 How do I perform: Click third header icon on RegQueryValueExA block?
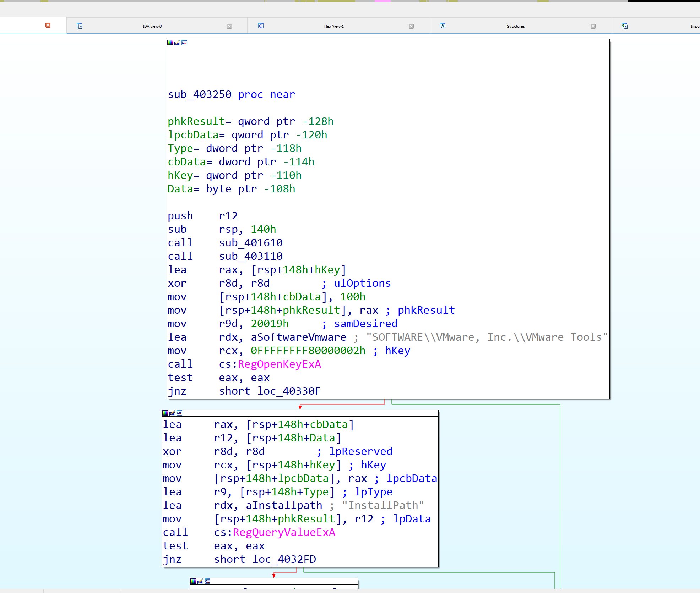[x=179, y=413]
